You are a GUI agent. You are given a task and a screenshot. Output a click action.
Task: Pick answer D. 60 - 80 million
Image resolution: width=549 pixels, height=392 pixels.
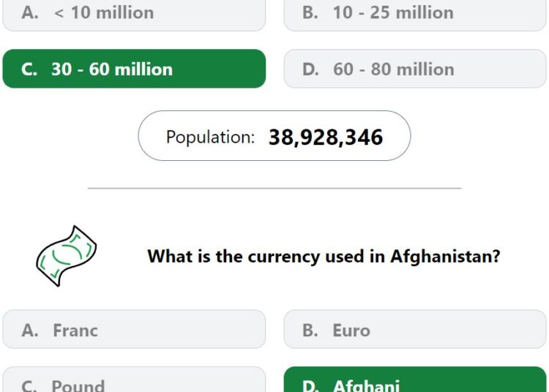415,69
